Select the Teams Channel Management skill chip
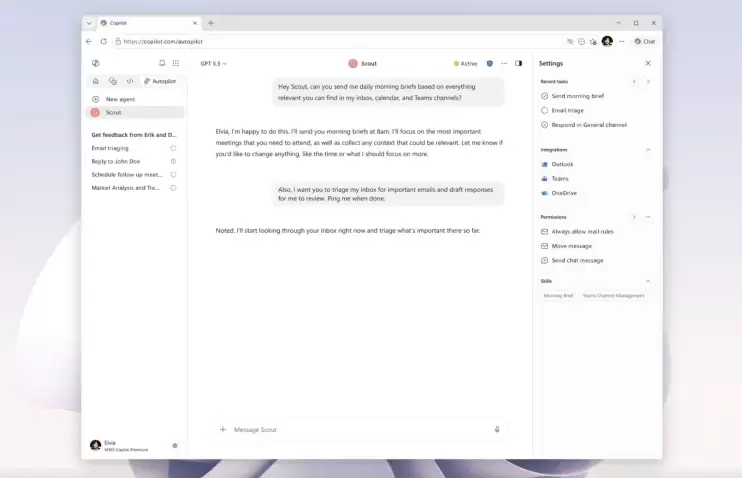The width and height of the screenshot is (742, 478). tap(613, 296)
